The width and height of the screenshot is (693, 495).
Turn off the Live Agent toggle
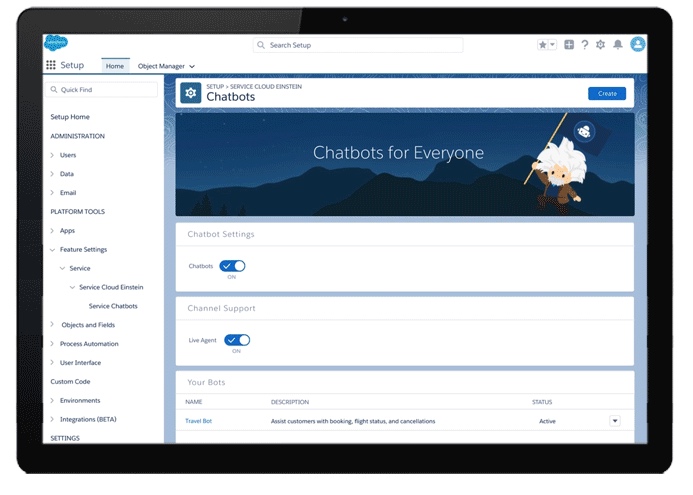pos(237,340)
